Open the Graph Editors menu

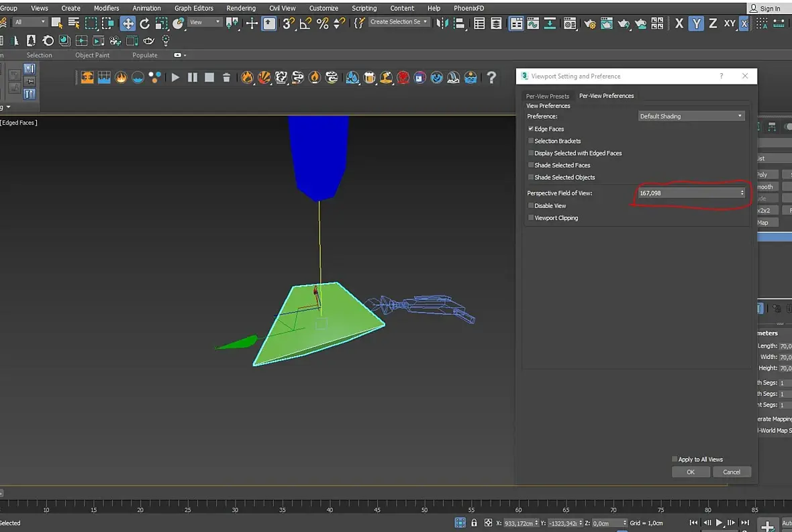pyautogui.click(x=193, y=8)
